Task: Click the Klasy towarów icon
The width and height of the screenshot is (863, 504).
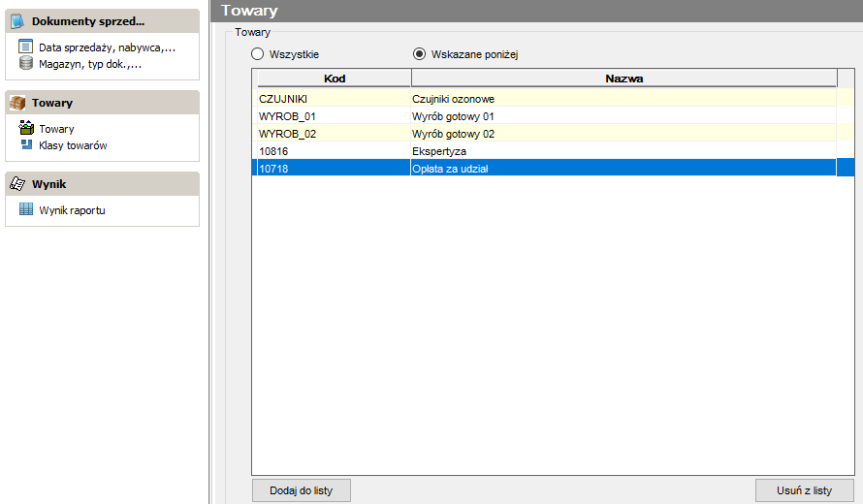Action: click(26, 144)
